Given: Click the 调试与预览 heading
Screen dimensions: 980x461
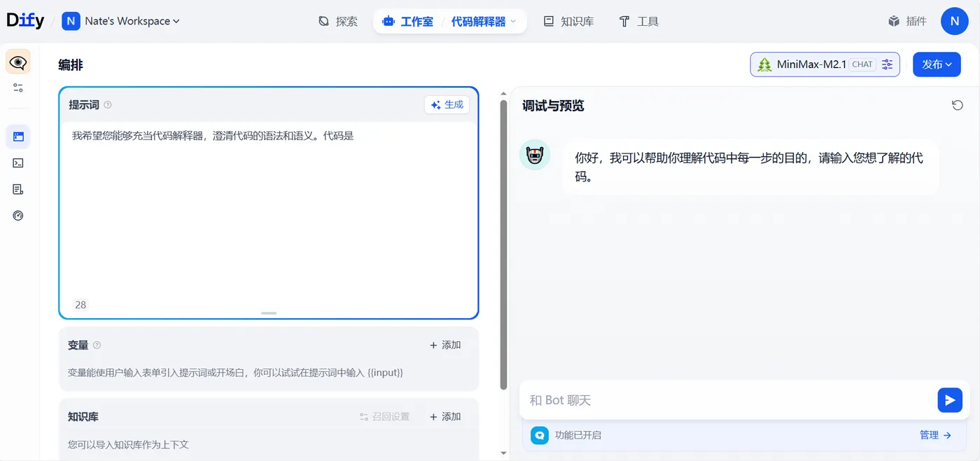Looking at the screenshot, I should pos(553,106).
